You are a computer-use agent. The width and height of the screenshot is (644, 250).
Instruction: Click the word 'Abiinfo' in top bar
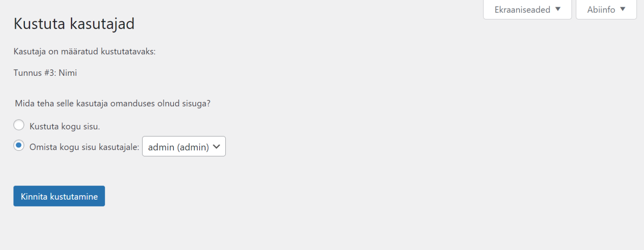tap(601, 10)
